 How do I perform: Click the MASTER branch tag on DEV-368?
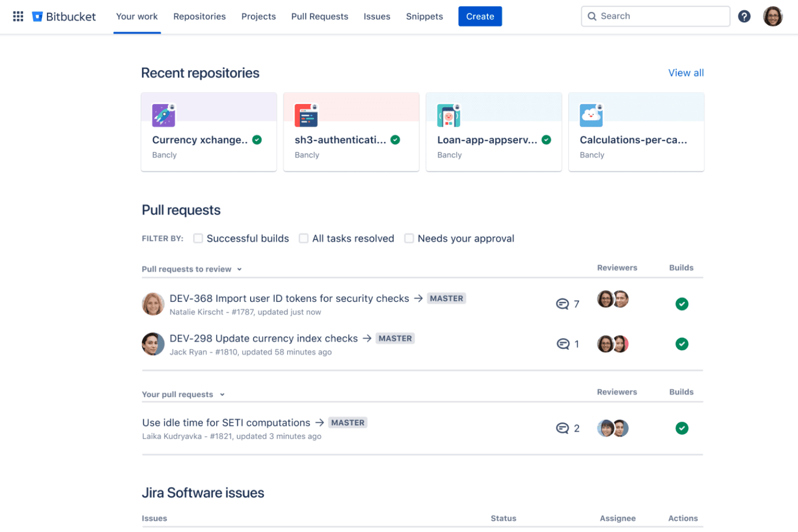[x=446, y=299]
